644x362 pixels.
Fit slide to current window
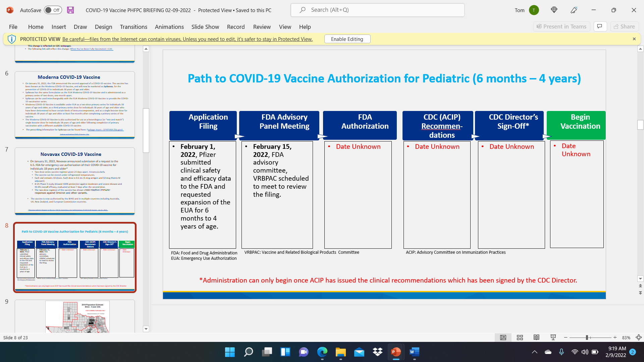[x=639, y=338]
